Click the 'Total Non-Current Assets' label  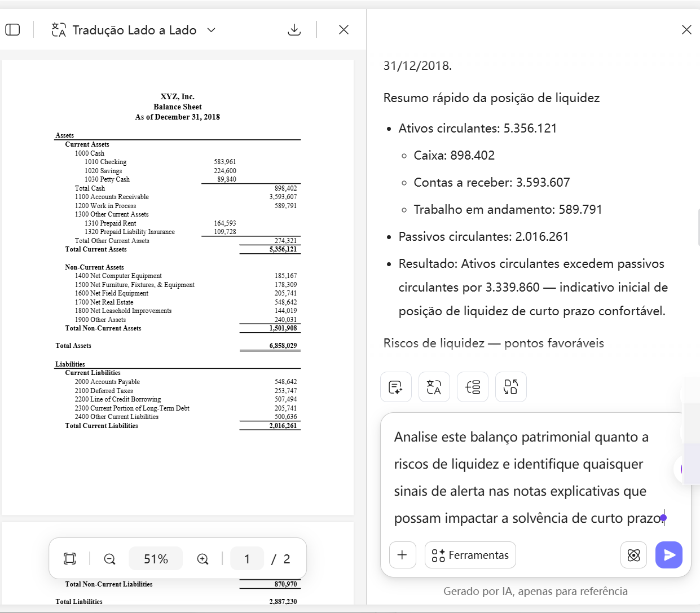click(x=103, y=328)
